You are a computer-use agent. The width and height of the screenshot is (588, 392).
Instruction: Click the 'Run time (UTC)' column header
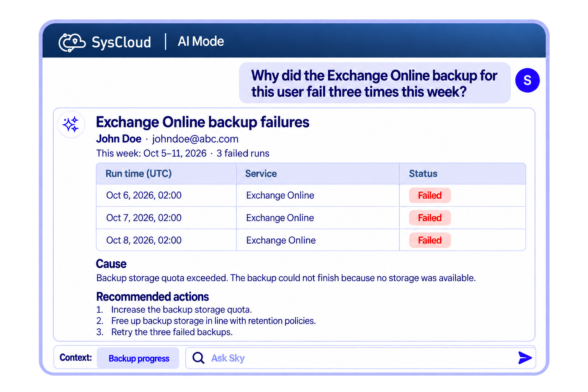pyautogui.click(x=139, y=174)
